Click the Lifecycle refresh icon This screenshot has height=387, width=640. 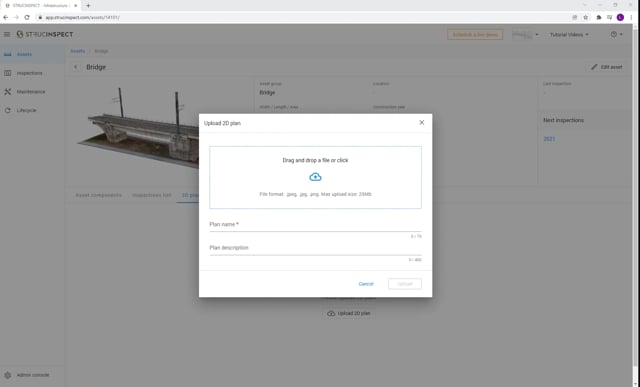pos(8,110)
